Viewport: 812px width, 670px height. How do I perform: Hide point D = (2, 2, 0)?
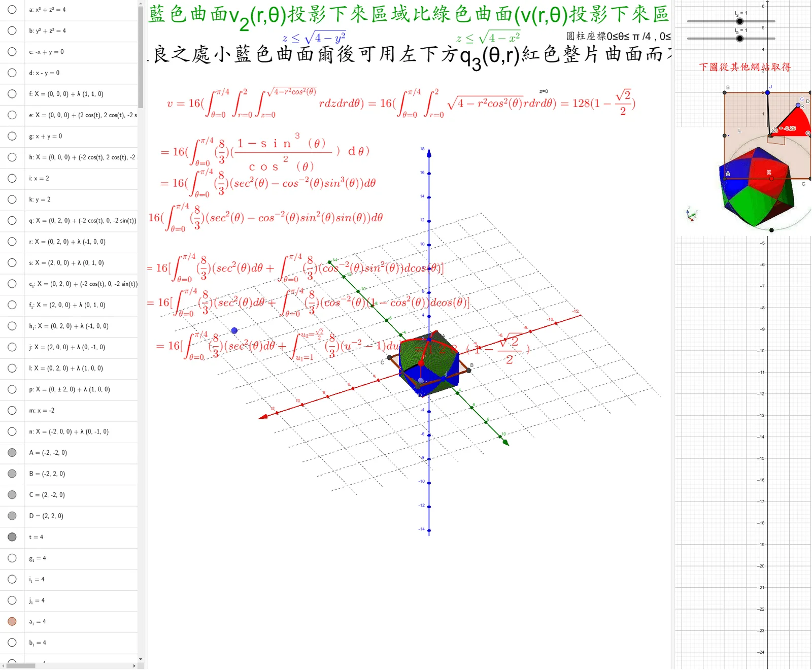12,516
